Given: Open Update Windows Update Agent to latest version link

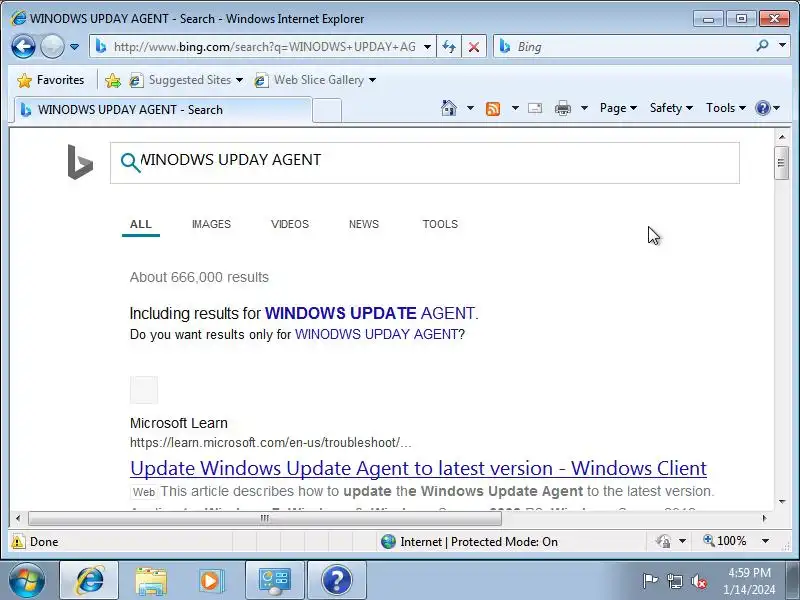Looking at the screenshot, I should coord(418,468).
